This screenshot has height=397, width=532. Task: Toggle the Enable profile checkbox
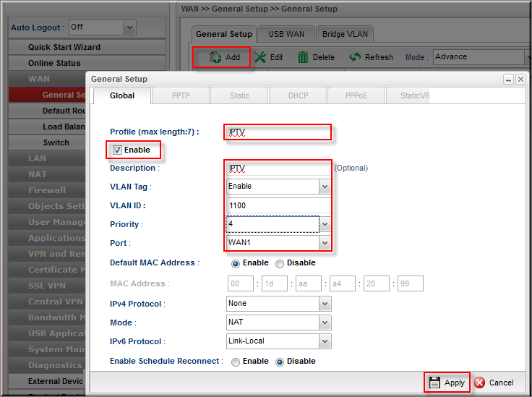(117, 150)
